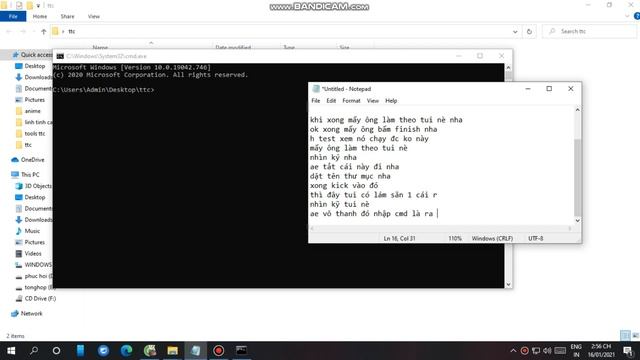This screenshot has width=640, height=360.
Task: Go up one folder in Explorer
Action: [x=44, y=31]
